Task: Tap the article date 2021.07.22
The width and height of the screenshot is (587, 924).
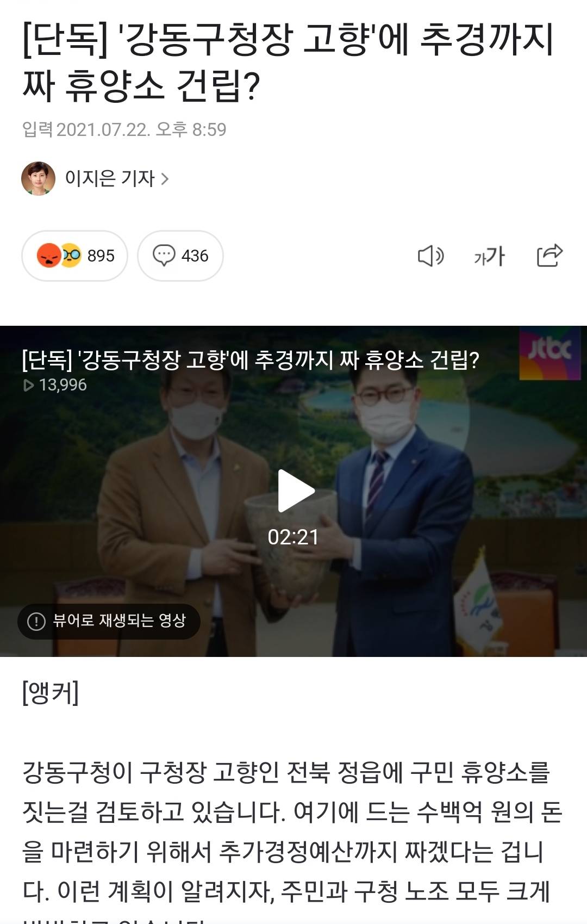Action: pos(103,130)
